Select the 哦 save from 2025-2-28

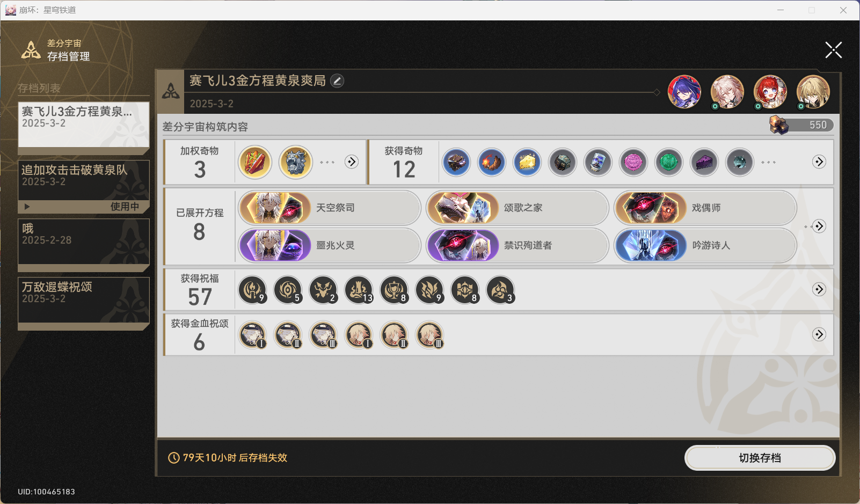(x=84, y=245)
